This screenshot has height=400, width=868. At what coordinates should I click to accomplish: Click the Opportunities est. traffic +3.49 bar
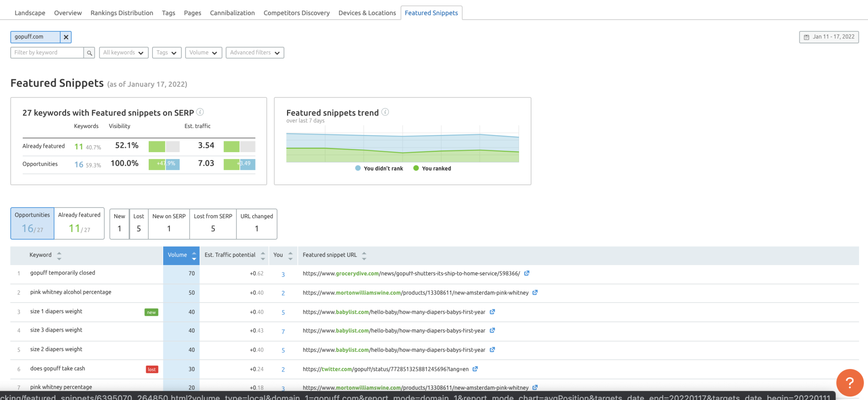coord(239,164)
